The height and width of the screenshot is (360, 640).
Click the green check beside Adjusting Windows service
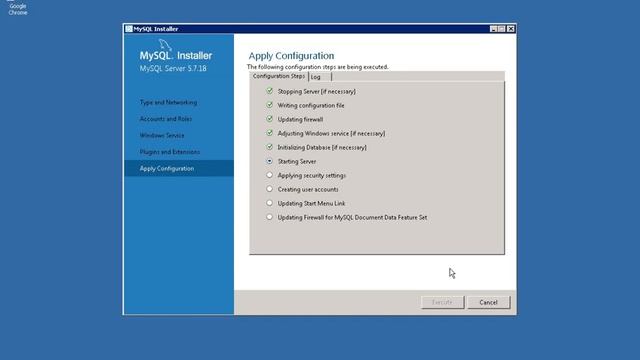click(x=269, y=133)
